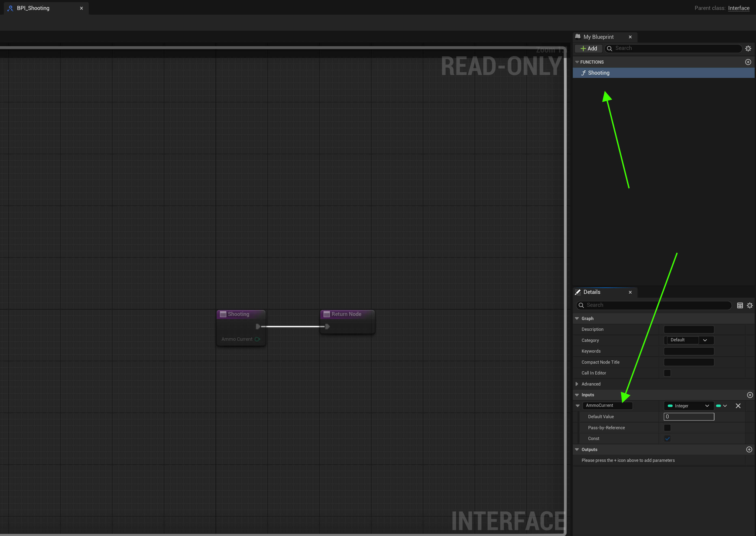Viewport: 756px width, 536px height.
Task: Click the Default Value field showing 0
Action: [689, 417]
